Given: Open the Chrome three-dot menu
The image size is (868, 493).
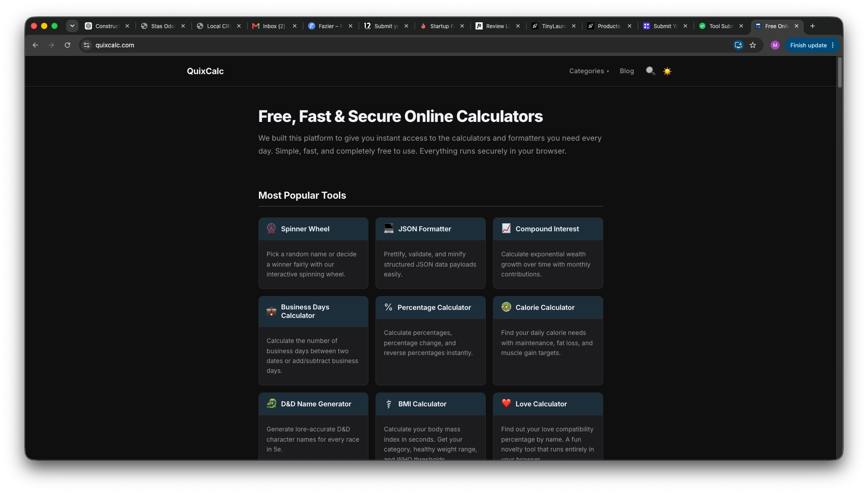Looking at the screenshot, I should point(833,45).
